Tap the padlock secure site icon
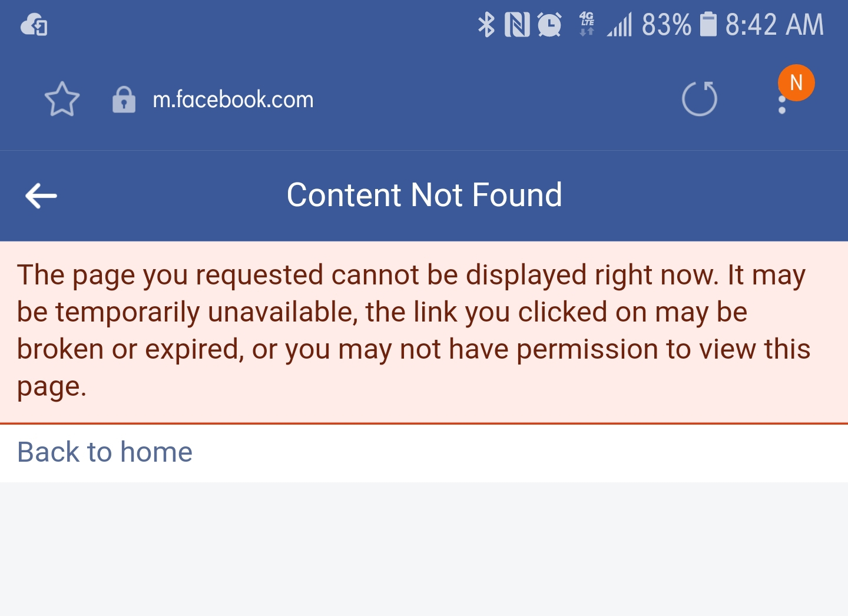This screenshot has width=848, height=616. (124, 100)
